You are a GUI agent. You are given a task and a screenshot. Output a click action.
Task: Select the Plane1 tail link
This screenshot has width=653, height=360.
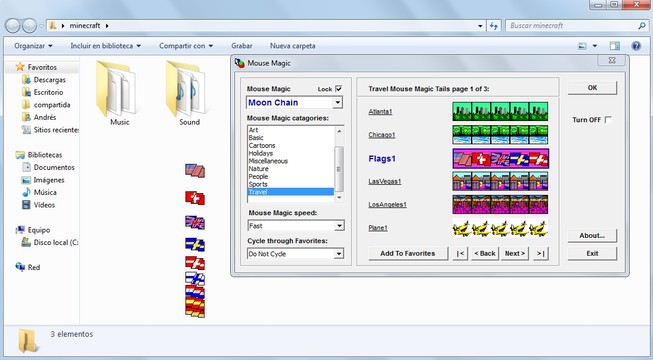point(378,228)
